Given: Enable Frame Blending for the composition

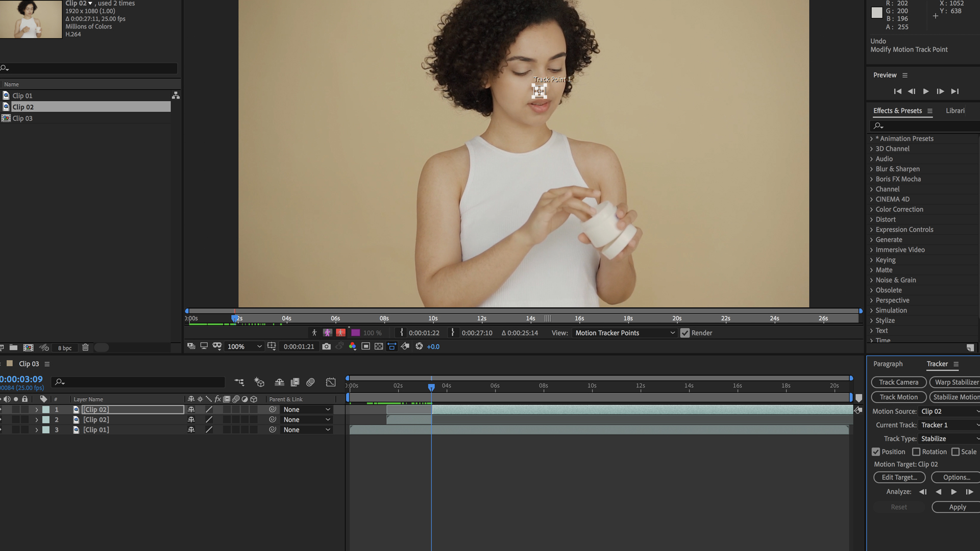Looking at the screenshot, I should [x=296, y=382].
